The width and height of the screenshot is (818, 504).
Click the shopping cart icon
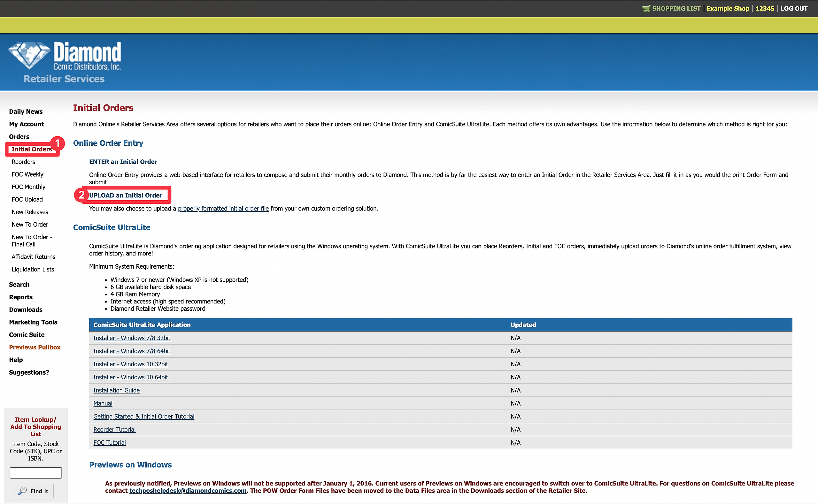tap(646, 8)
